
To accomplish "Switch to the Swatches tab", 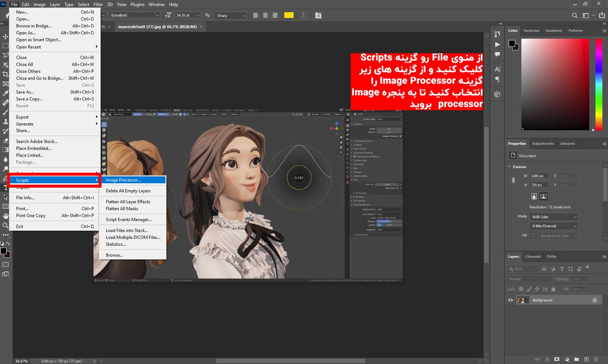I will pos(531,30).
